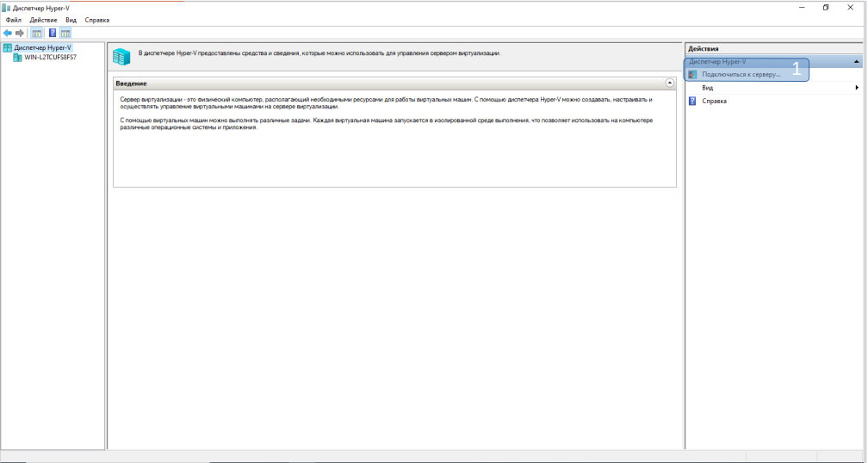Restore down the Hyper-V Manager window

826,8
